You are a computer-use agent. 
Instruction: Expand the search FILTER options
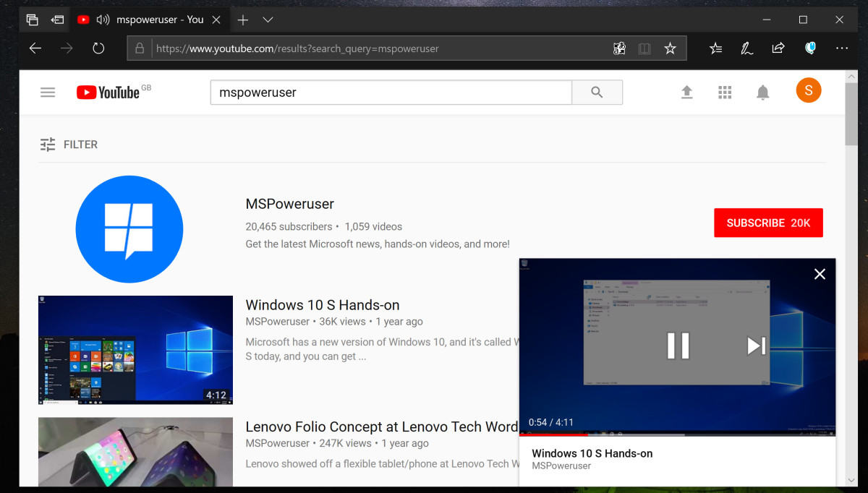point(69,145)
